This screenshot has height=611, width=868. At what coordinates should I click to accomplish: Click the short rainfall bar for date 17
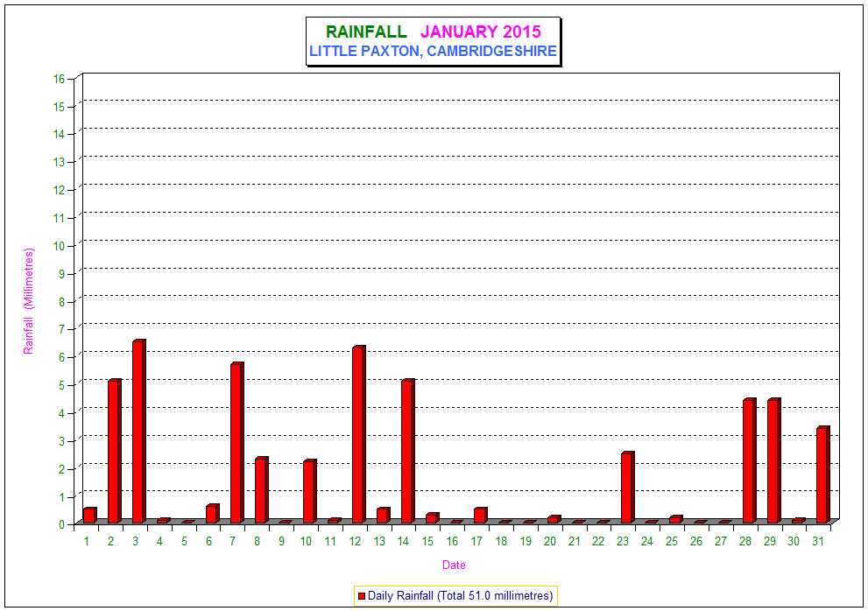coord(481,516)
